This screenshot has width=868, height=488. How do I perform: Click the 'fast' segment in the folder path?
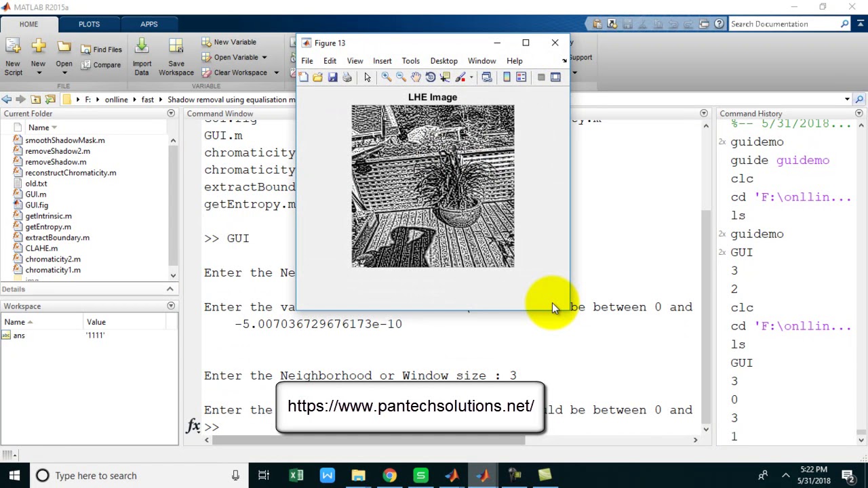(x=147, y=100)
